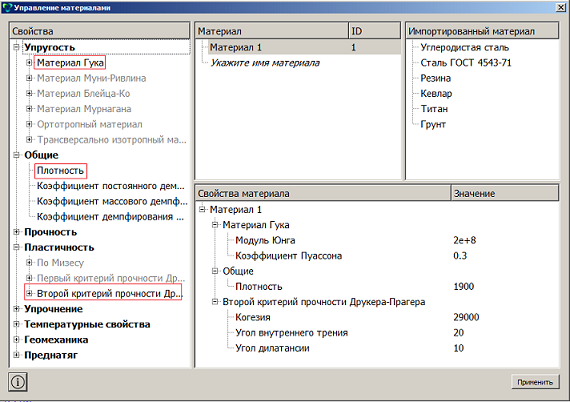This screenshot has height=402, width=570.
Task: Expand Температурные свойства category
Action: click(16, 324)
